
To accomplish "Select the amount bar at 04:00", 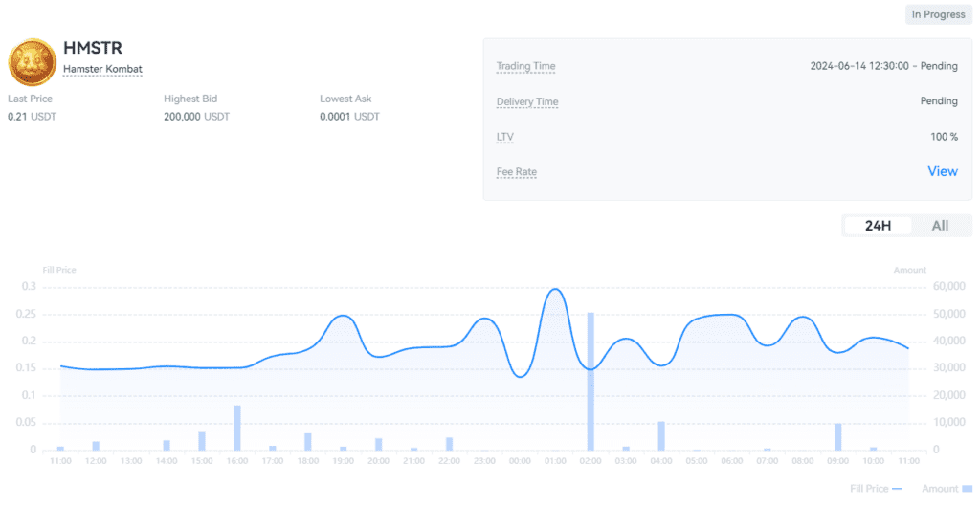I will (661, 435).
